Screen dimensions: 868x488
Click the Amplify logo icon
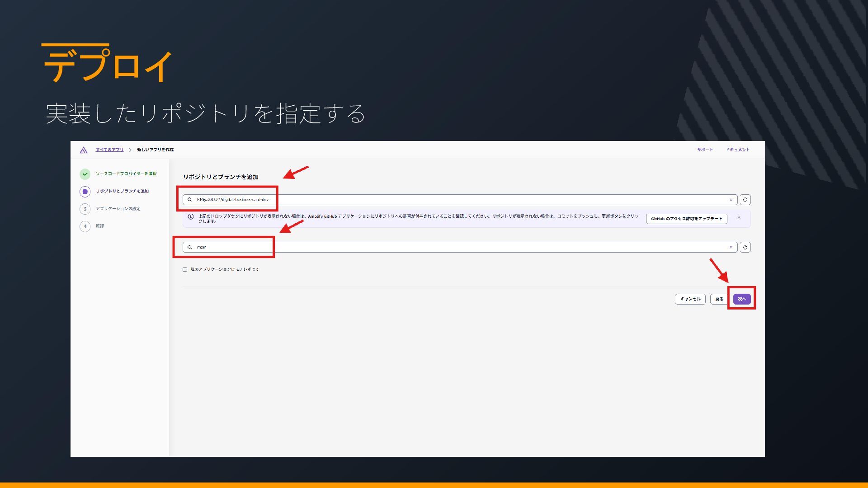[83, 150]
